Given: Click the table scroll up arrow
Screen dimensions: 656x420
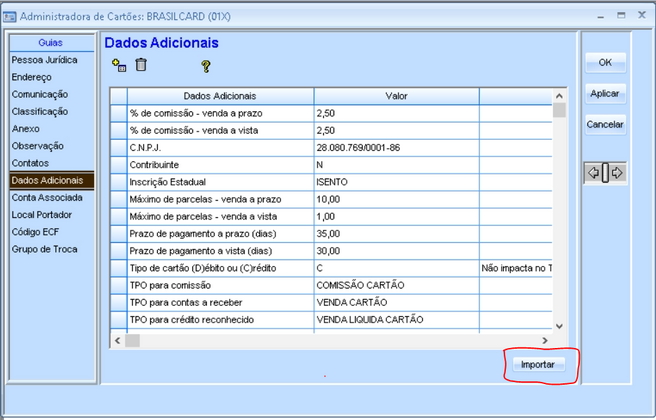Looking at the screenshot, I should tap(559, 96).
